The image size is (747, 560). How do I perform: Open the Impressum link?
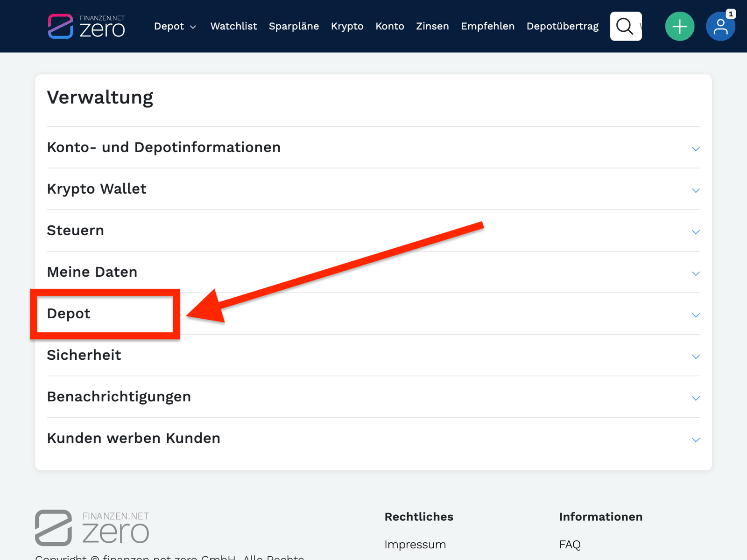point(415,544)
